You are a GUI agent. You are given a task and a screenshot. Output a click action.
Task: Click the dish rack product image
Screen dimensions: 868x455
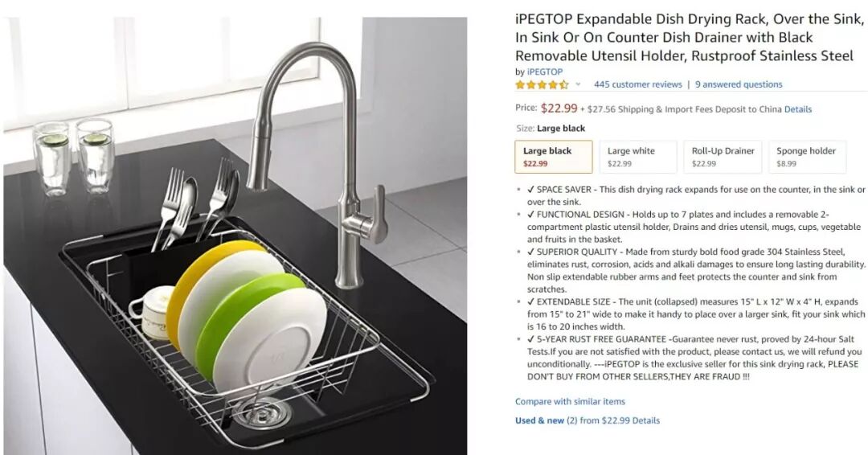(x=235, y=236)
